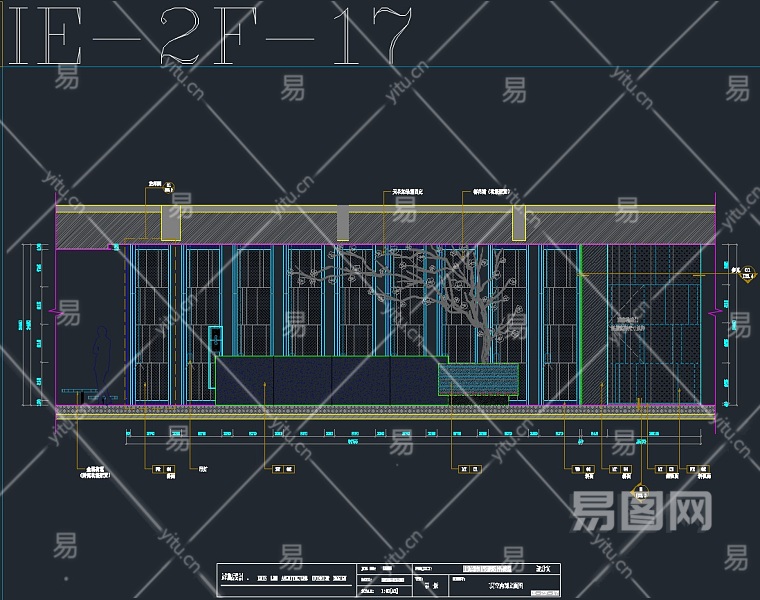The image size is (760, 600).
Task: Click the center leader annotation above the ceiling
Action: (402, 191)
